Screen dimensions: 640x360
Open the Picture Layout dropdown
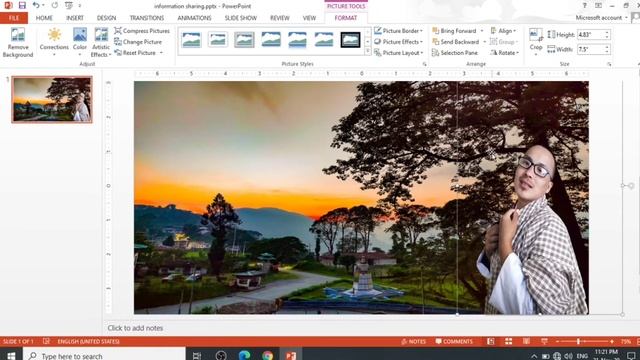398,53
